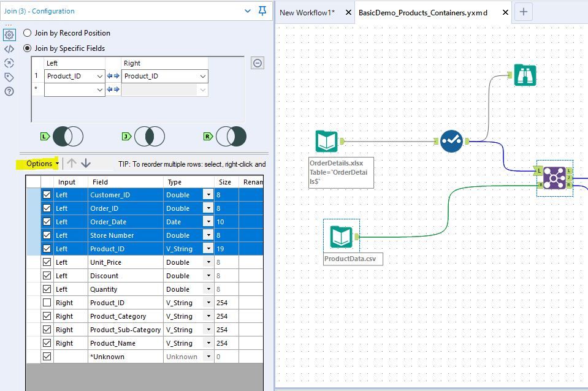This screenshot has width=588, height=391.
Task: Add a new workflow tab
Action: click(523, 12)
